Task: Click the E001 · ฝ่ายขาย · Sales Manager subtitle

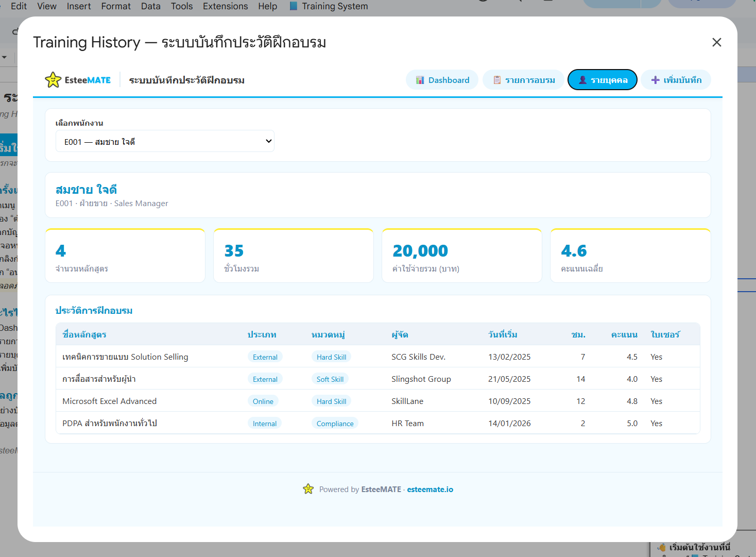Action: (x=112, y=204)
